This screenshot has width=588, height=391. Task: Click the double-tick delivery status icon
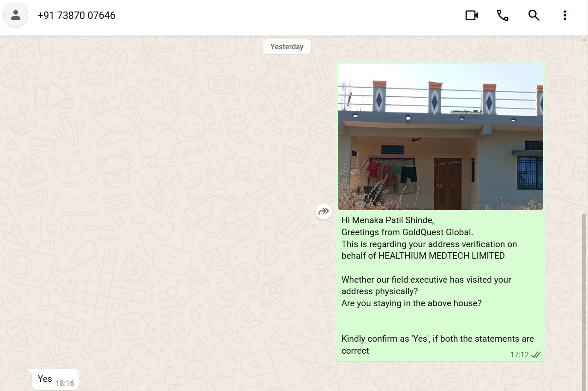tap(536, 355)
